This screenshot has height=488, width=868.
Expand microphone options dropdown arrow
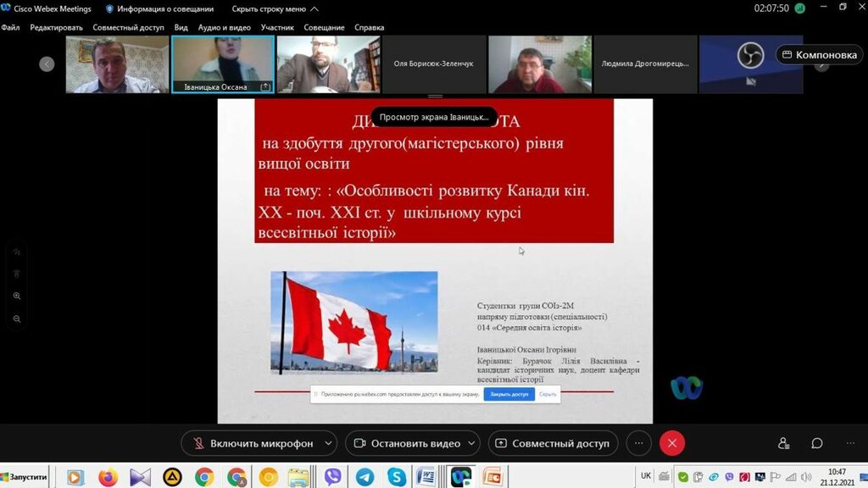[328, 443]
